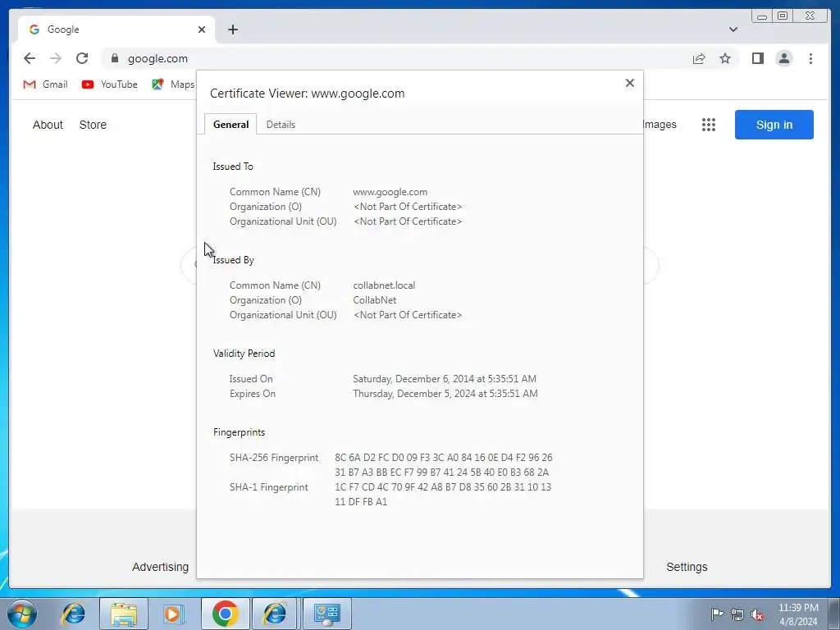
Task: Open the Google apps grid
Action: click(709, 125)
